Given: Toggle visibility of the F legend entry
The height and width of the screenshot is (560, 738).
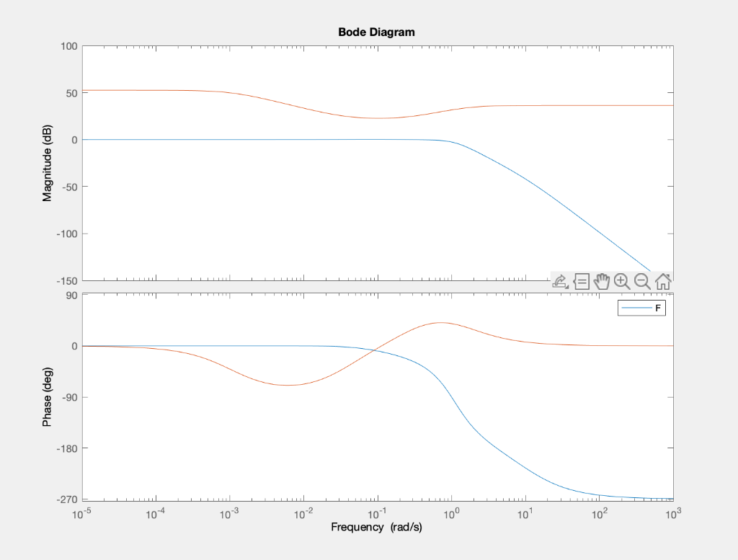Looking at the screenshot, I should [x=641, y=308].
